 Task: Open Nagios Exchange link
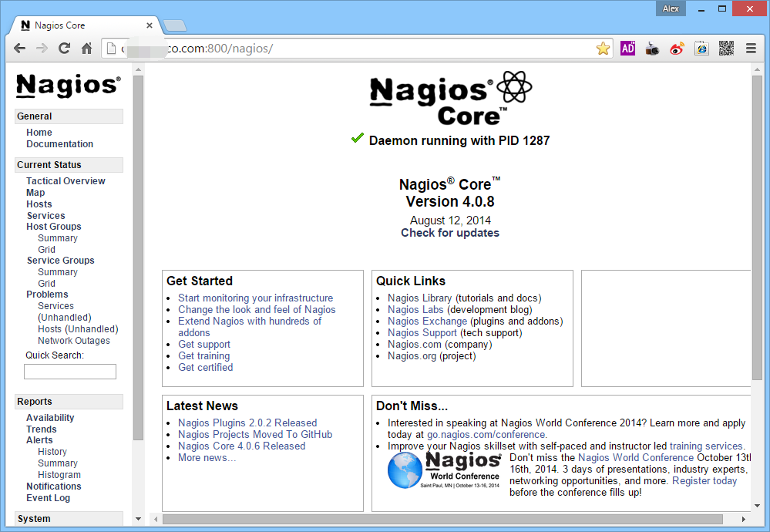pos(427,321)
